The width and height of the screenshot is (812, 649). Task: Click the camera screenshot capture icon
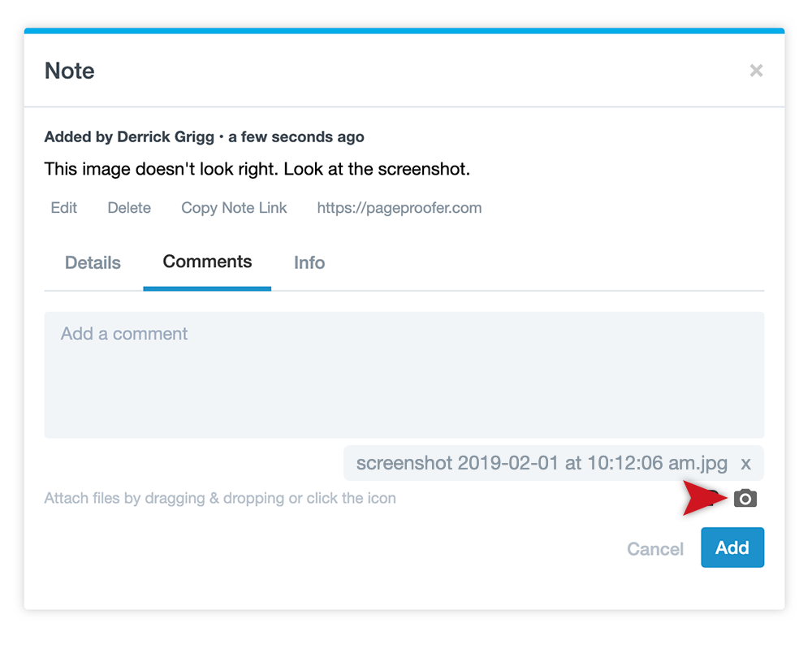click(x=745, y=499)
